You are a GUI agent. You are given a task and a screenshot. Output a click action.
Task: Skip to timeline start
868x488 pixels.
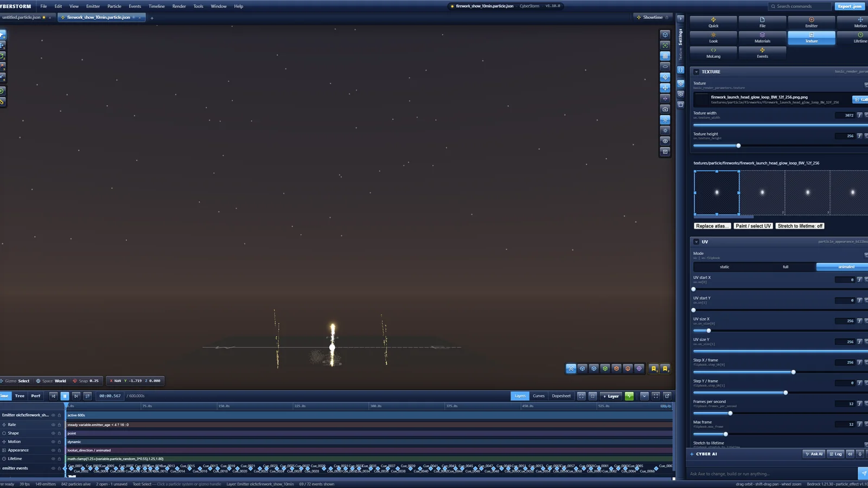point(53,396)
